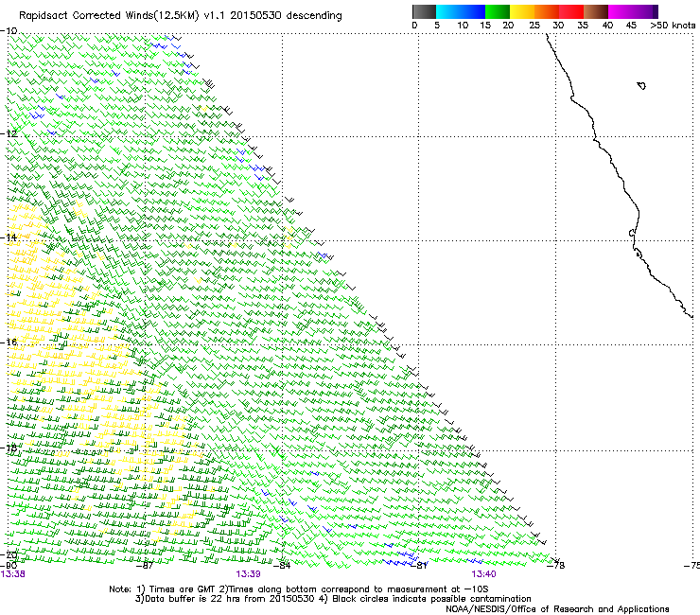
Task: Click the cyan-blue 5-15 knots color segment
Action: (461, 11)
